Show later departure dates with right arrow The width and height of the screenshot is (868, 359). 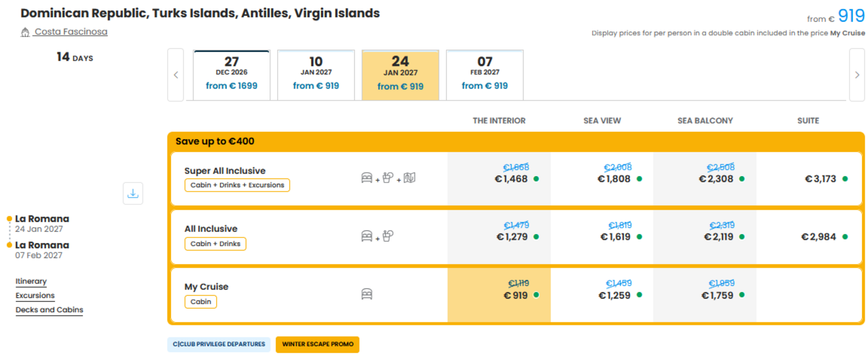(x=857, y=75)
